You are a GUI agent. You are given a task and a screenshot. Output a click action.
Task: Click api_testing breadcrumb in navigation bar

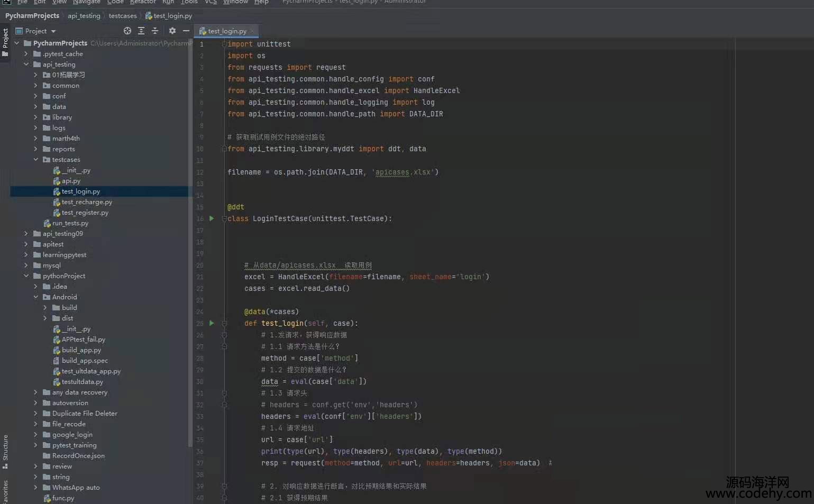click(84, 16)
